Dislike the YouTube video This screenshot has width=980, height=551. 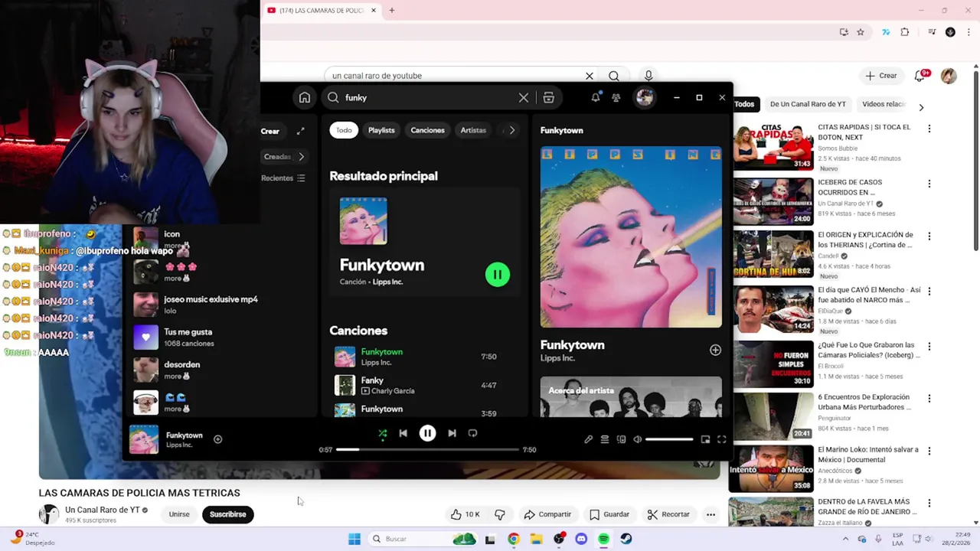[500, 514]
